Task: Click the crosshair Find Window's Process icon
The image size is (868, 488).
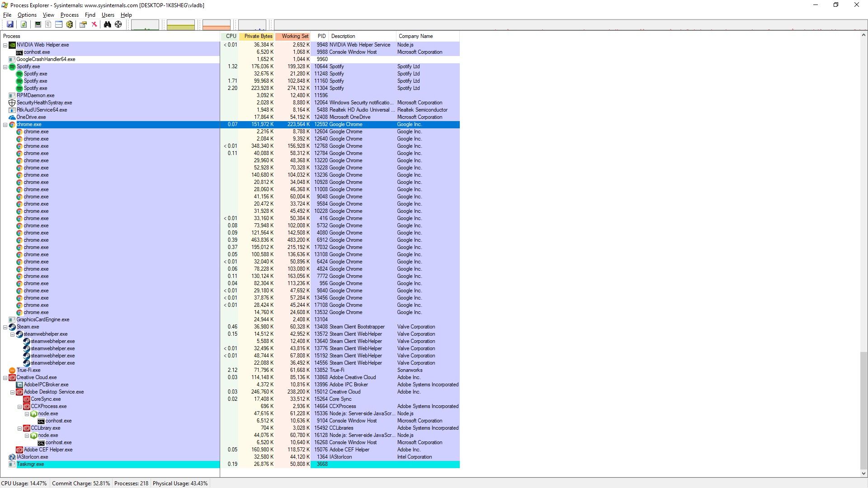Action: click(118, 24)
